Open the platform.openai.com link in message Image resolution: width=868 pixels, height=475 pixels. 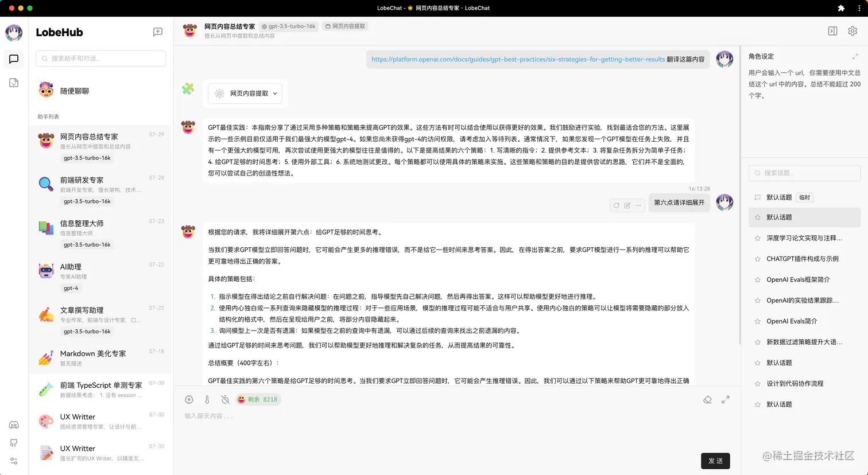click(518, 59)
